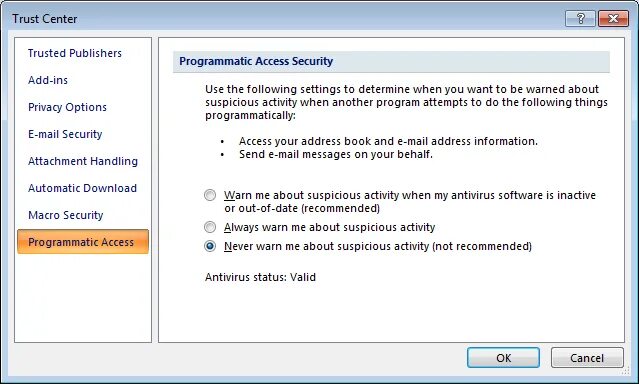Image resolution: width=639 pixels, height=384 pixels.
Task: Show Automatic Download settings
Action: 82,188
